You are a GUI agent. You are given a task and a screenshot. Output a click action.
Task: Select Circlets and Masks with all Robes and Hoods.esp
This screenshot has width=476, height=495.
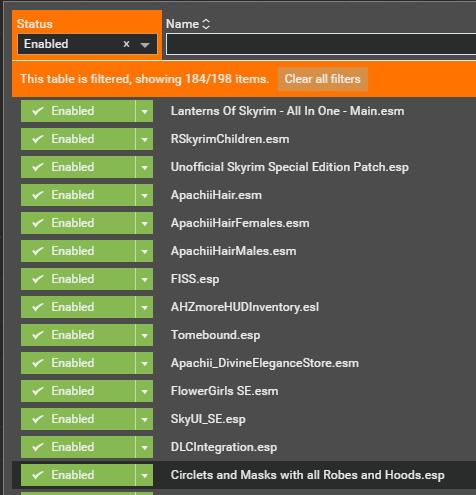coord(307,475)
